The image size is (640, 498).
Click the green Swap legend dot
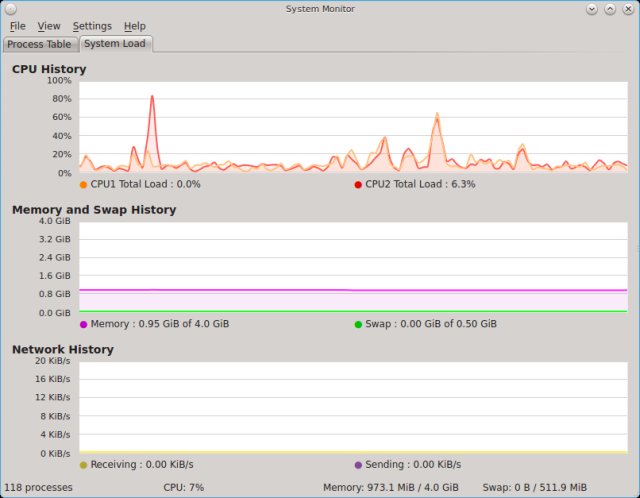pyautogui.click(x=358, y=324)
